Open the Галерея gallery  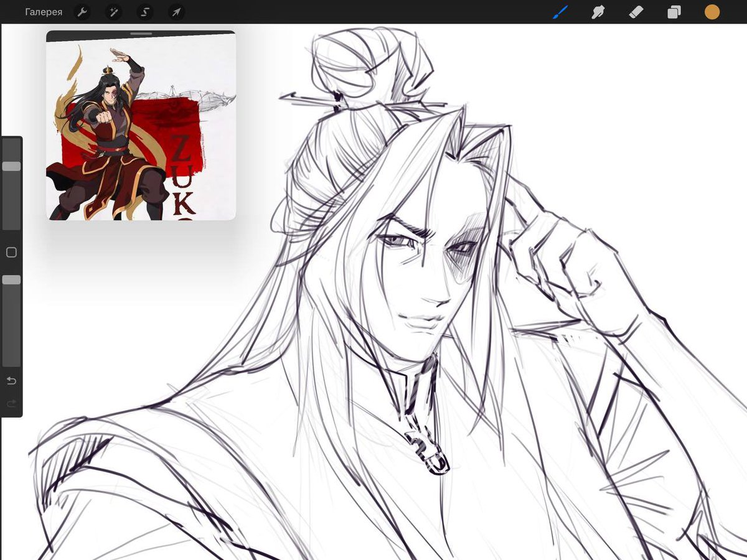point(44,12)
